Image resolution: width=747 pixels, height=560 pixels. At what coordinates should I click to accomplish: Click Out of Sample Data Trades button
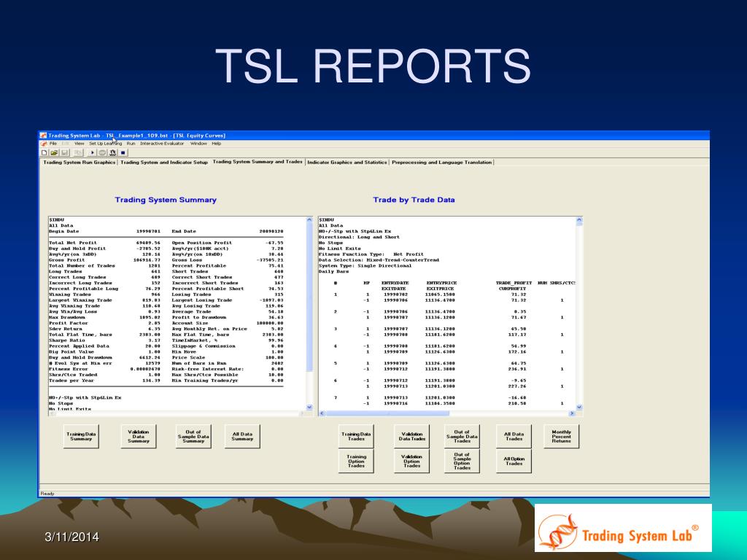click(462, 436)
